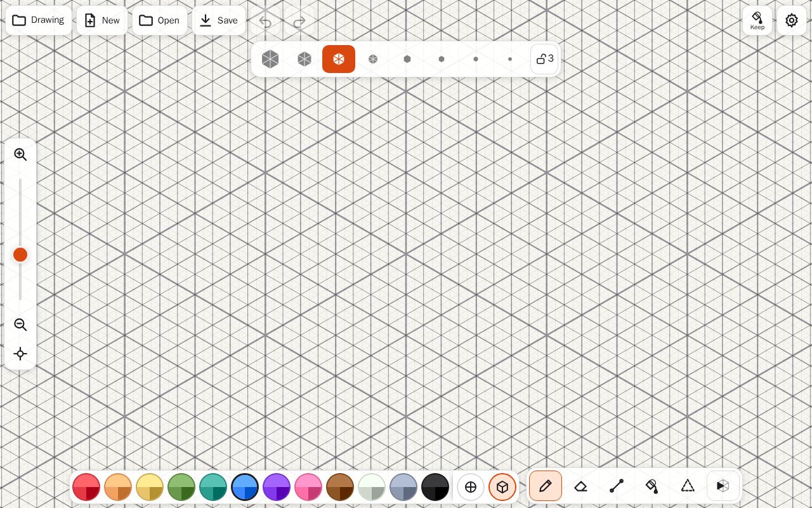Open the settings gear
The height and width of the screenshot is (508, 812).
point(792,20)
